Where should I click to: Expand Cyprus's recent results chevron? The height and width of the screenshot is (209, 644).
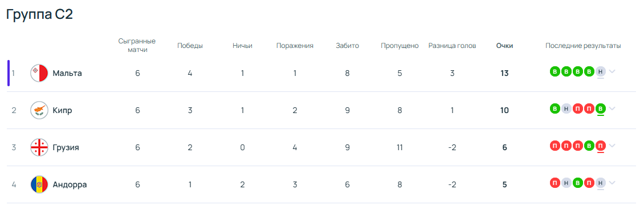[x=612, y=108]
